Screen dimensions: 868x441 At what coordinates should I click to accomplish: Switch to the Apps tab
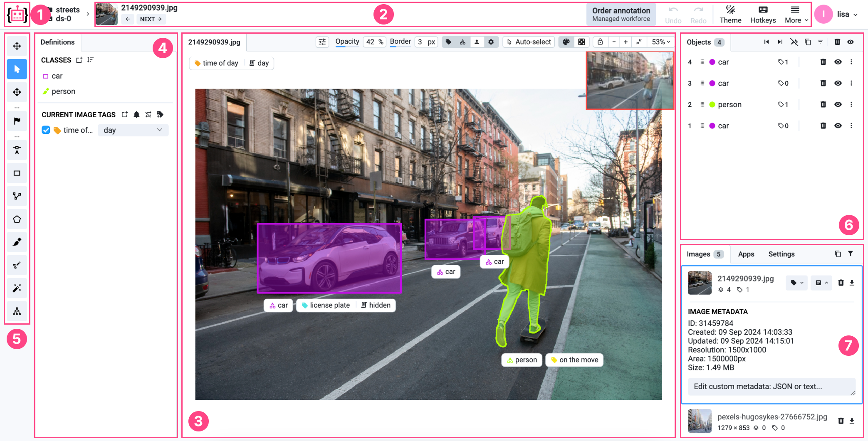[746, 254]
